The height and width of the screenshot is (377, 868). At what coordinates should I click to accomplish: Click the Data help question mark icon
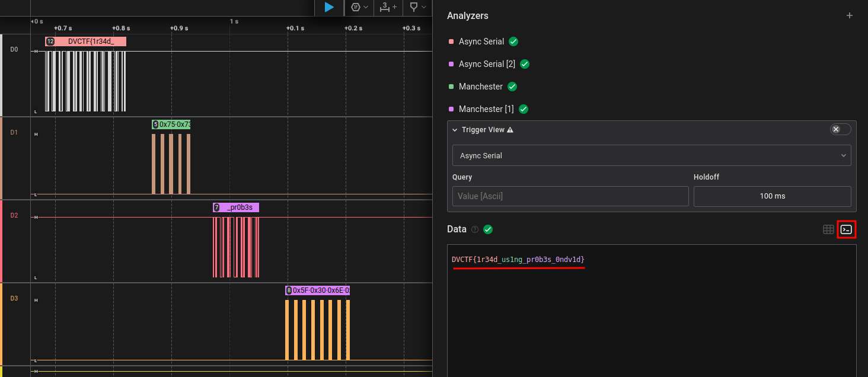coord(474,229)
